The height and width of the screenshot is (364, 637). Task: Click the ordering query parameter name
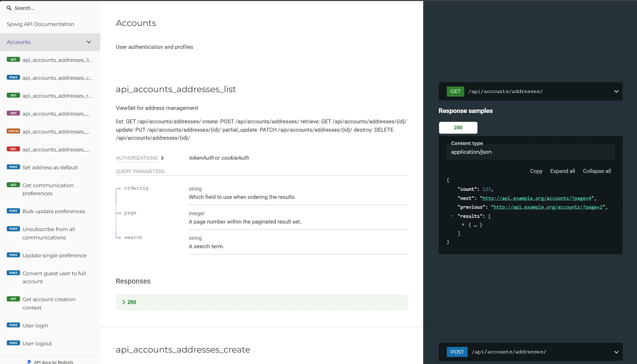tap(136, 188)
